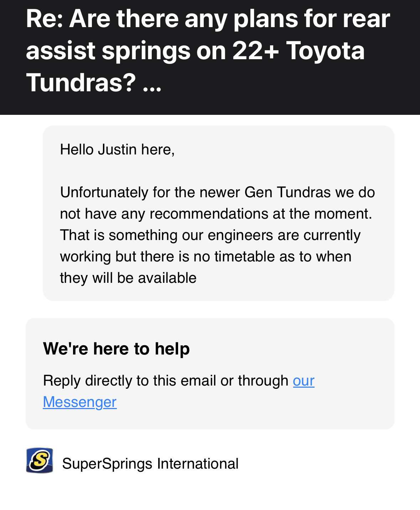420x510 pixels.
Task: Tap the "recommendations at the moment" line
Action: pos(216,214)
